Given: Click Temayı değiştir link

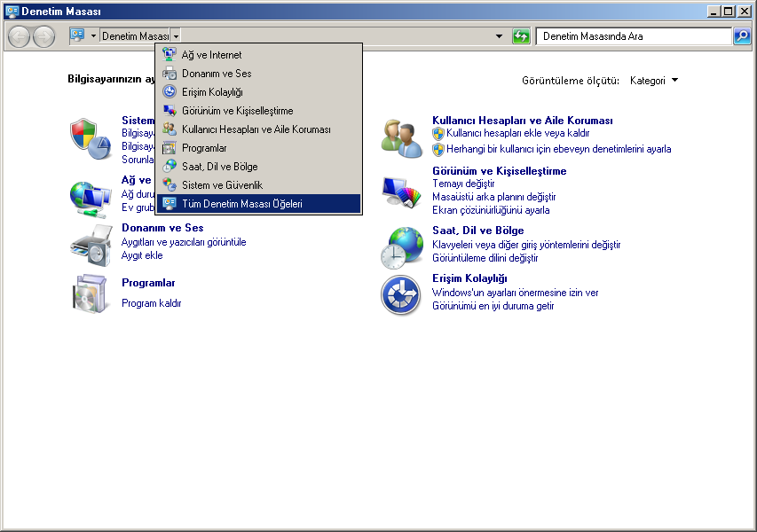Looking at the screenshot, I should pos(463,184).
